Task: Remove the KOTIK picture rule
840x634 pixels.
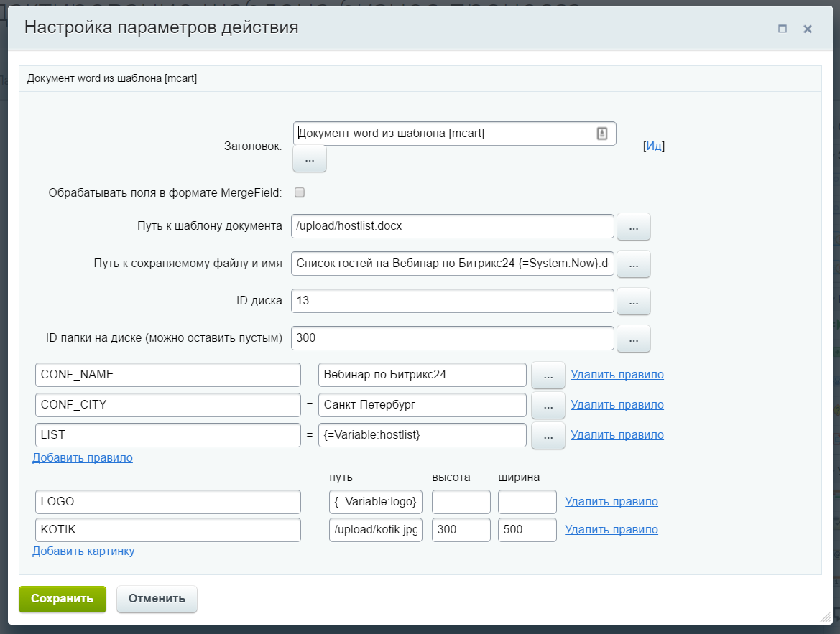Action: click(611, 530)
